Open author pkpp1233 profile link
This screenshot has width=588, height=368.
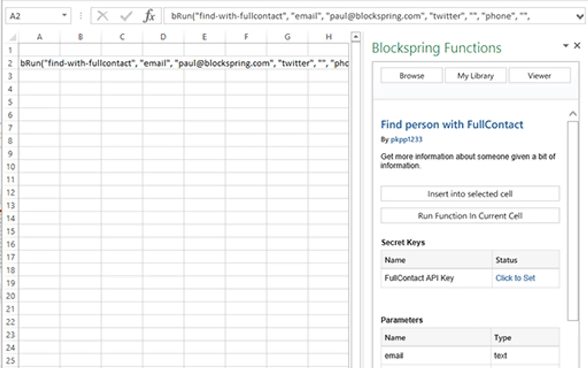point(406,139)
